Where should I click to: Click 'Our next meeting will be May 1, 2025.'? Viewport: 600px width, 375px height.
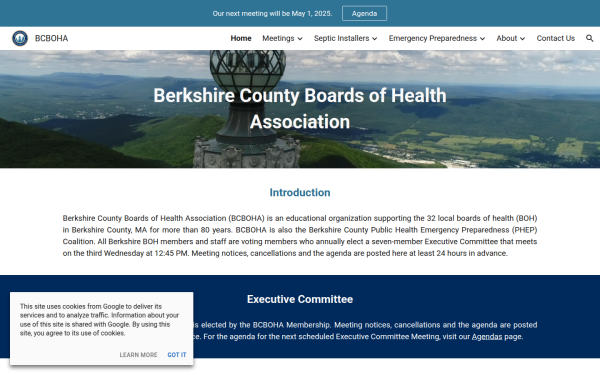point(272,13)
